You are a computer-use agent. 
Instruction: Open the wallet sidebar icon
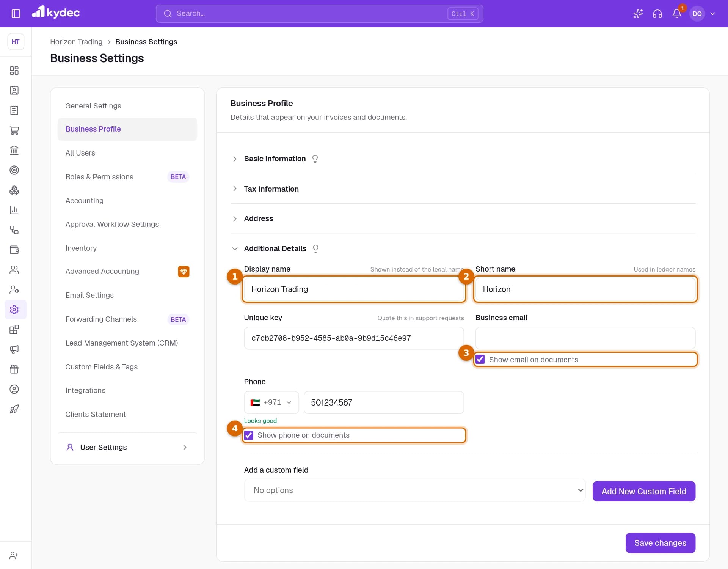(x=14, y=250)
